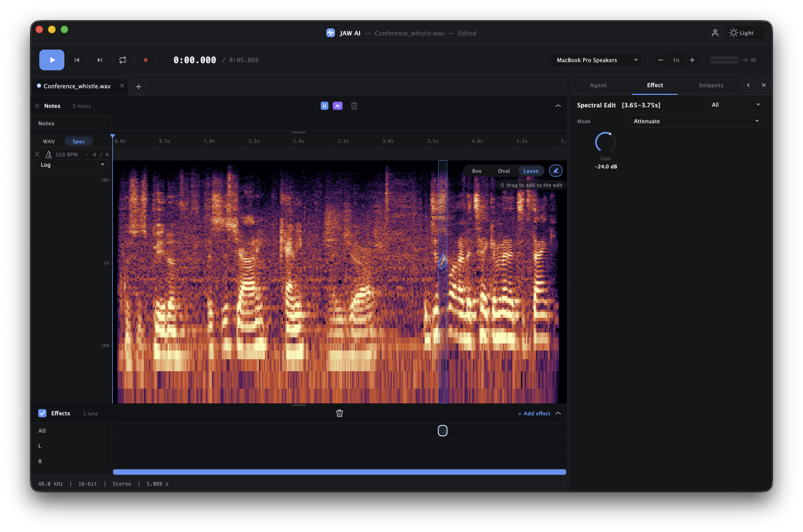This screenshot has height=532, width=803.
Task: Toggle loop playback
Action: pyautogui.click(x=123, y=60)
